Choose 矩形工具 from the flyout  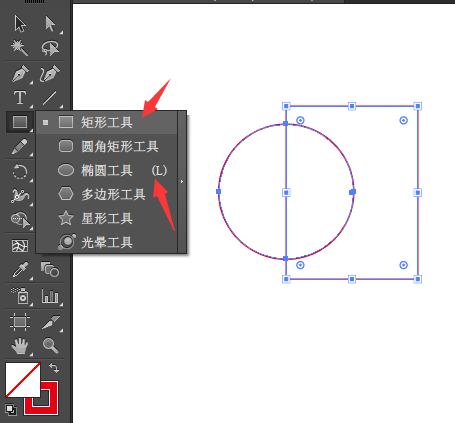106,122
